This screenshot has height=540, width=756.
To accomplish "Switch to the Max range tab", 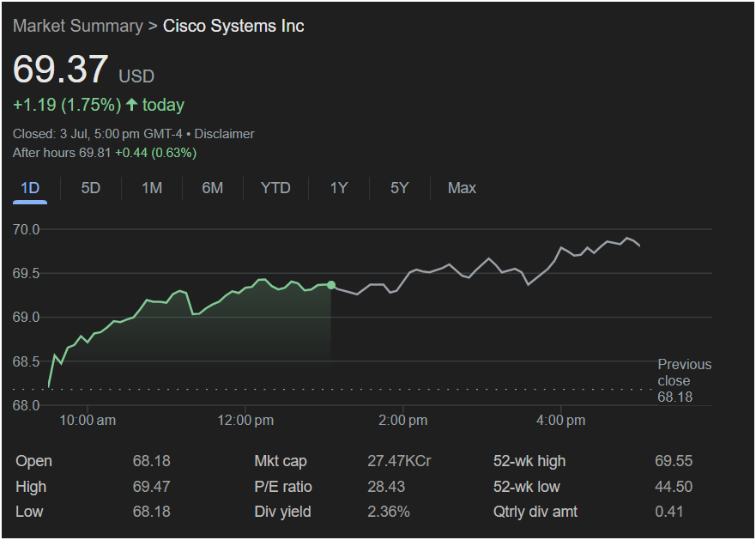I will pyautogui.click(x=462, y=188).
